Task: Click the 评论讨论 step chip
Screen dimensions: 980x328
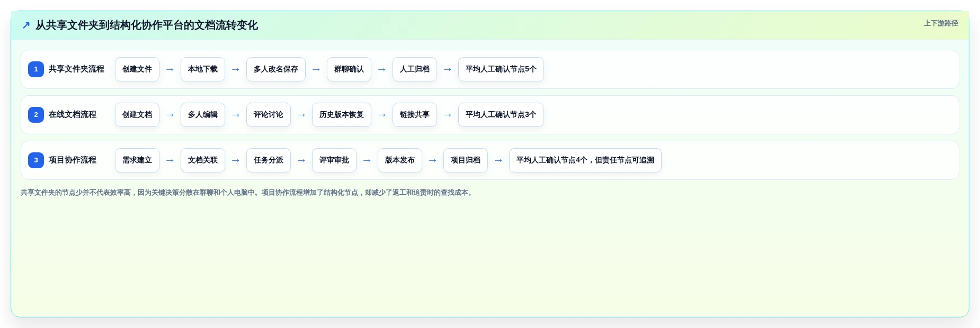Action: point(269,115)
